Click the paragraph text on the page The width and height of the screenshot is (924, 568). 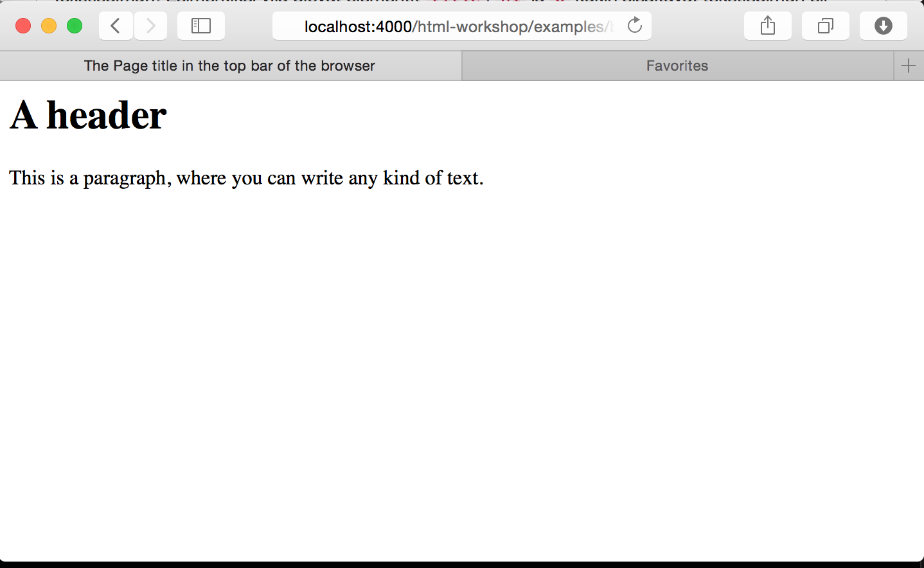coord(245,178)
